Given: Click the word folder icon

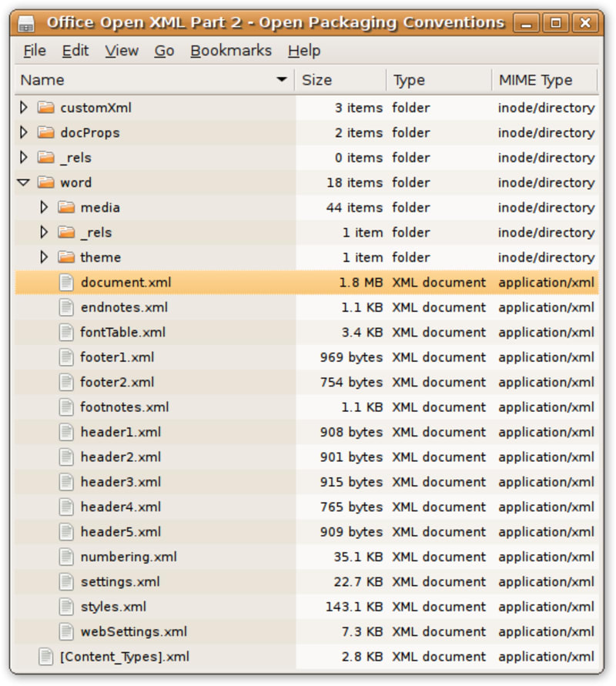Looking at the screenshot, I should (45, 182).
